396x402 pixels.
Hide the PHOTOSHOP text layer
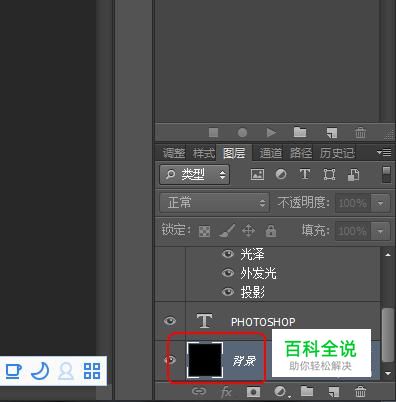(170, 321)
